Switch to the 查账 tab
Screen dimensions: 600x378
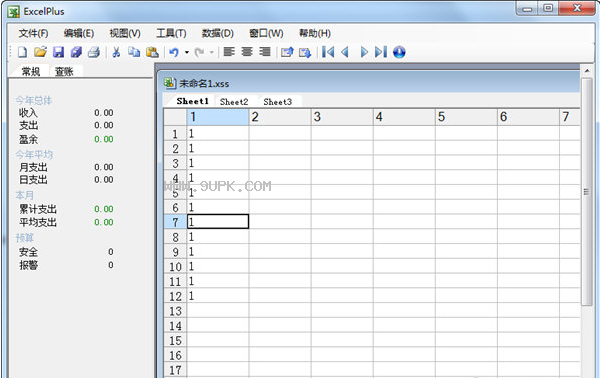[64, 71]
